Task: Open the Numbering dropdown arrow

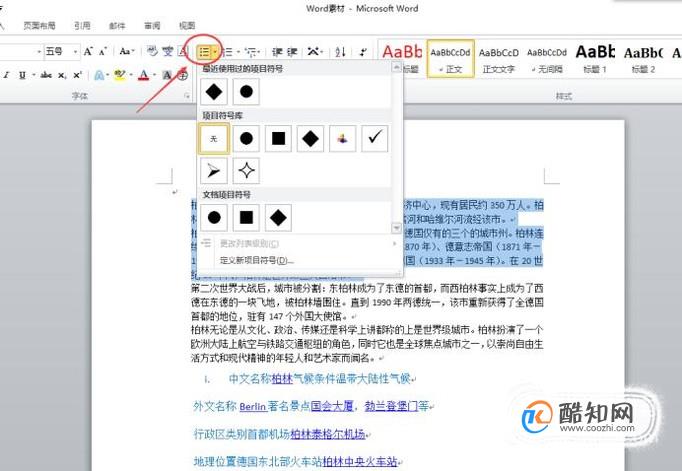Action: point(238,53)
